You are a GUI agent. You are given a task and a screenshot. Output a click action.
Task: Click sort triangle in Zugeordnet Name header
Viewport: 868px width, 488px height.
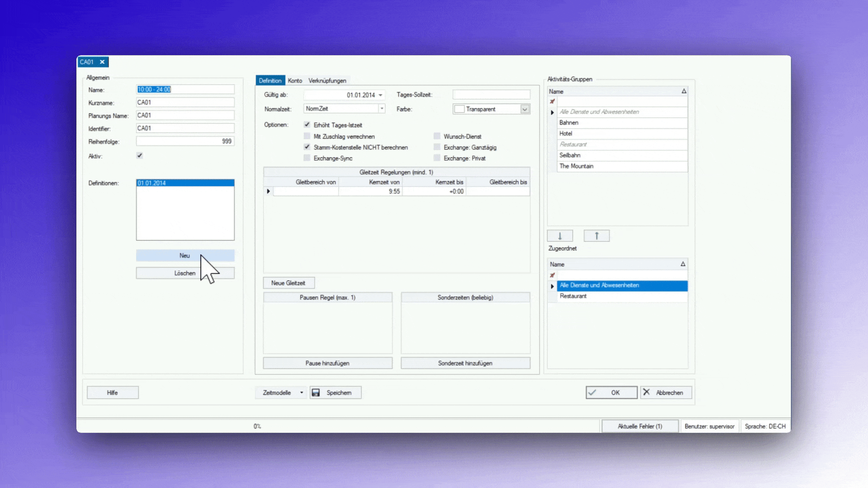[683, 264]
